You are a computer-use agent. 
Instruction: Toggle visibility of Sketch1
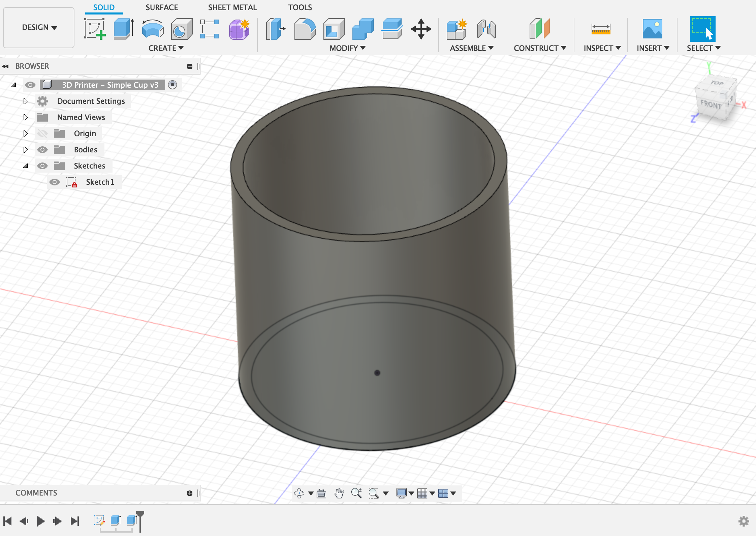tap(55, 182)
